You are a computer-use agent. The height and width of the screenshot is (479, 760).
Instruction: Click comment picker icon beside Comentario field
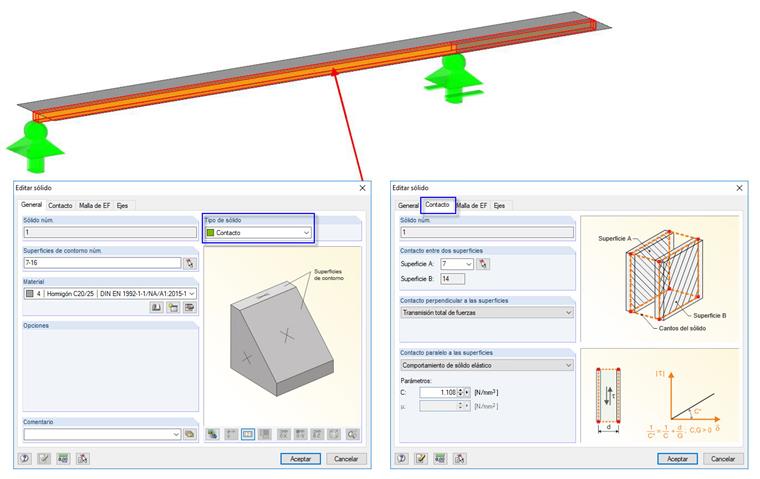click(190, 434)
